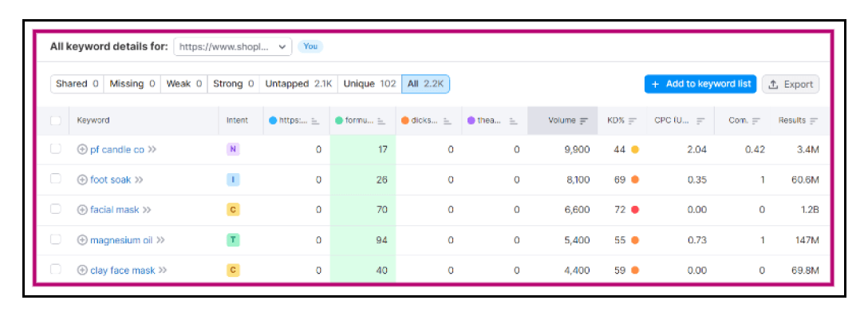Click double-arrow icon after magnesium oil
Image resolution: width=868 pixels, height=316 pixels.
(x=160, y=240)
